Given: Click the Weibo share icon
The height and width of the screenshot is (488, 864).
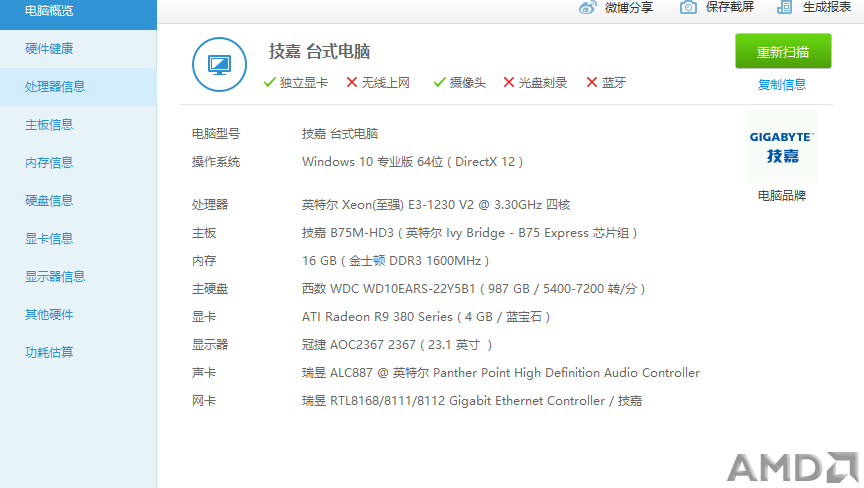Looking at the screenshot, I should point(587,7).
